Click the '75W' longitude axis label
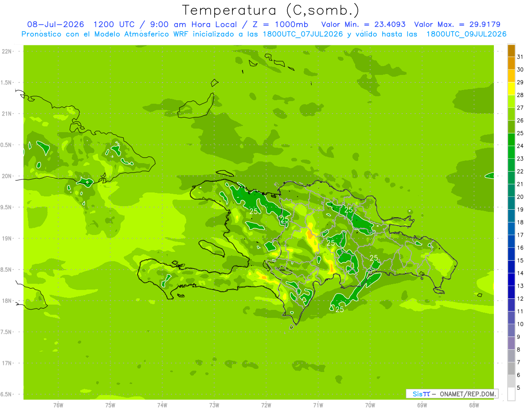The height and width of the screenshot is (411, 532). (x=110, y=405)
